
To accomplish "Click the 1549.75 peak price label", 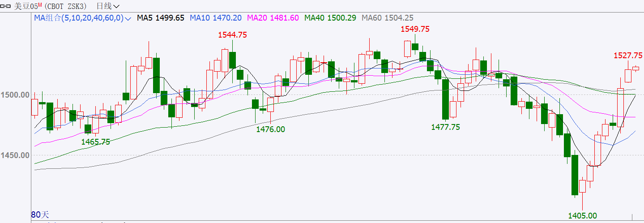I will point(414,29).
